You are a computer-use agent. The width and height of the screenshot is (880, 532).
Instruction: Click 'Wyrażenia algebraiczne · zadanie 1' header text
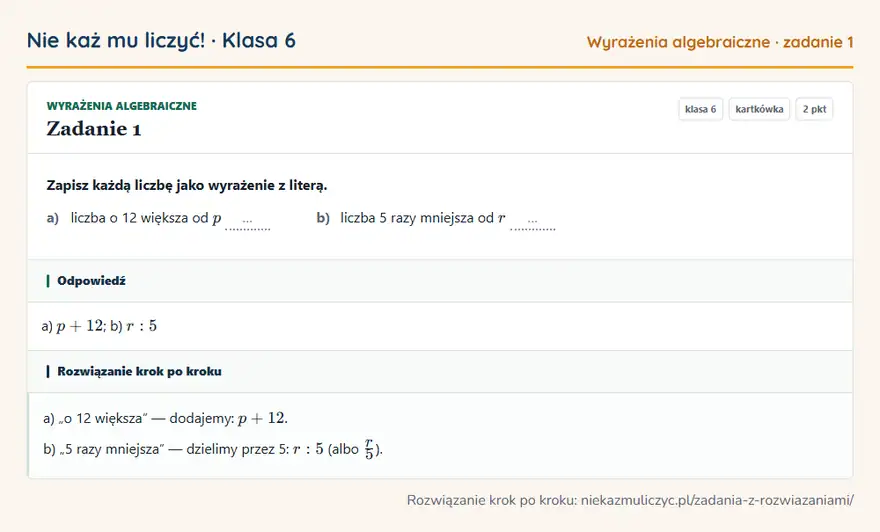[720, 42]
